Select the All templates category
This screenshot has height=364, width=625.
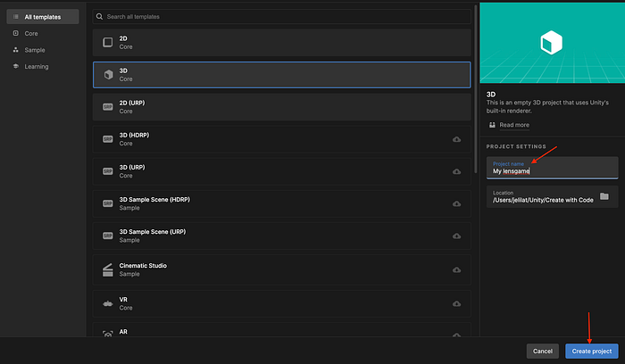pyautogui.click(x=43, y=17)
